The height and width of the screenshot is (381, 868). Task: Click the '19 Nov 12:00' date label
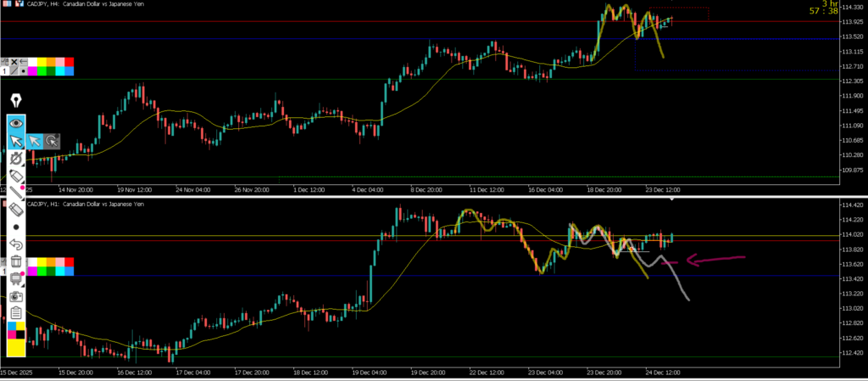[135, 190]
